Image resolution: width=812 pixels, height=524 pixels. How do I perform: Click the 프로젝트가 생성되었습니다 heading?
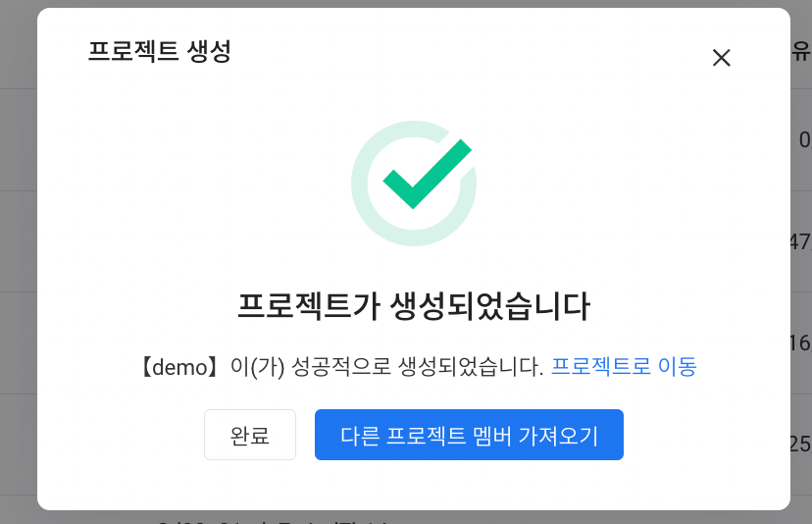[414, 306]
